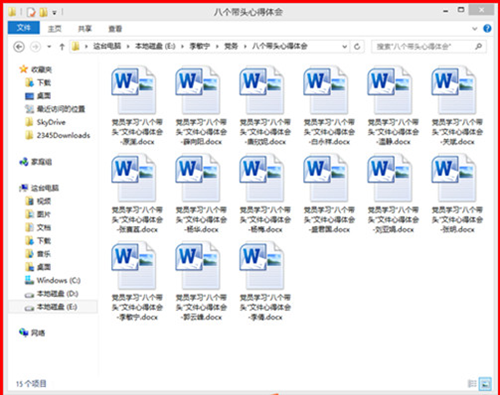Click the first Word file name ending in 原溪.docx
The width and height of the screenshot is (500, 395).
pos(137,132)
